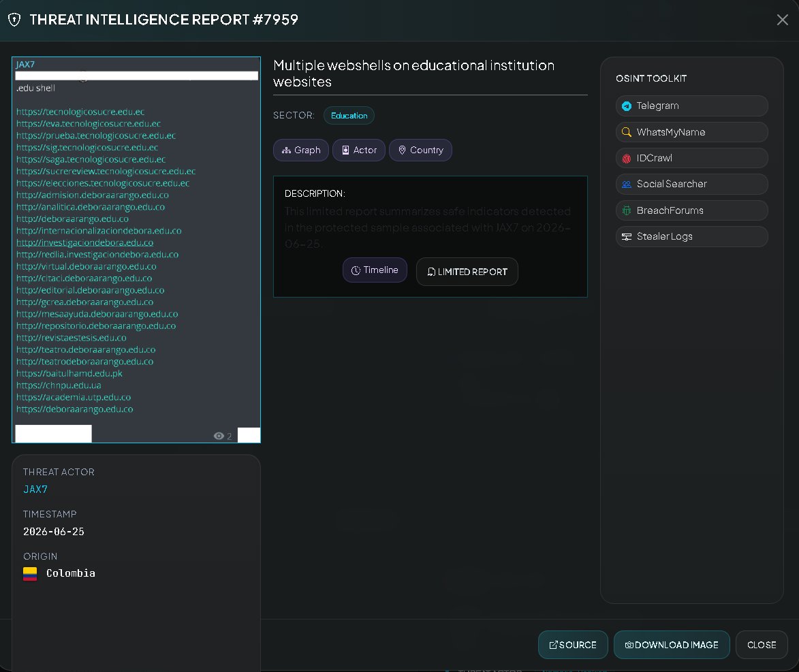Click the eye view-count icon on the screenshot

pyautogui.click(x=219, y=436)
